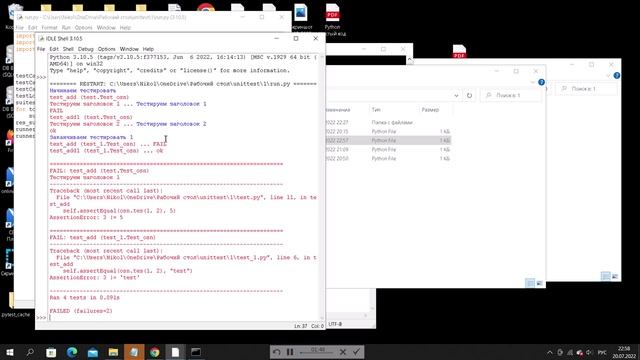The height and width of the screenshot is (360, 640).
Task: Click 'AssertionError: 3 != 5' line
Action: (86, 218)
